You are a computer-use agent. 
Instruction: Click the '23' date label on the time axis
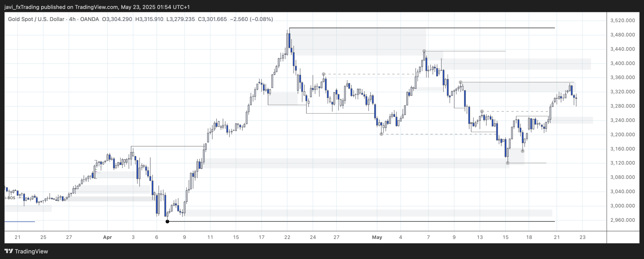point(583,237)
